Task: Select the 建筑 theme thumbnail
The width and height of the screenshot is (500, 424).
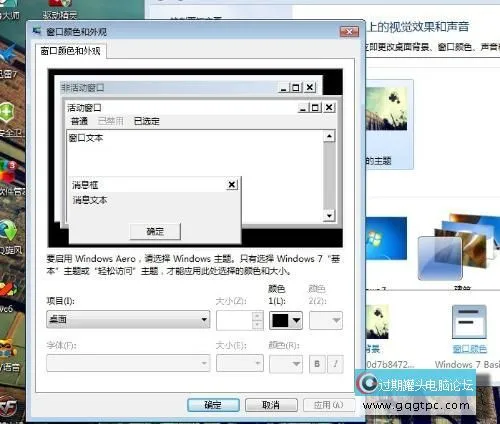Action: pyautogui.click(x=459, y=248)
